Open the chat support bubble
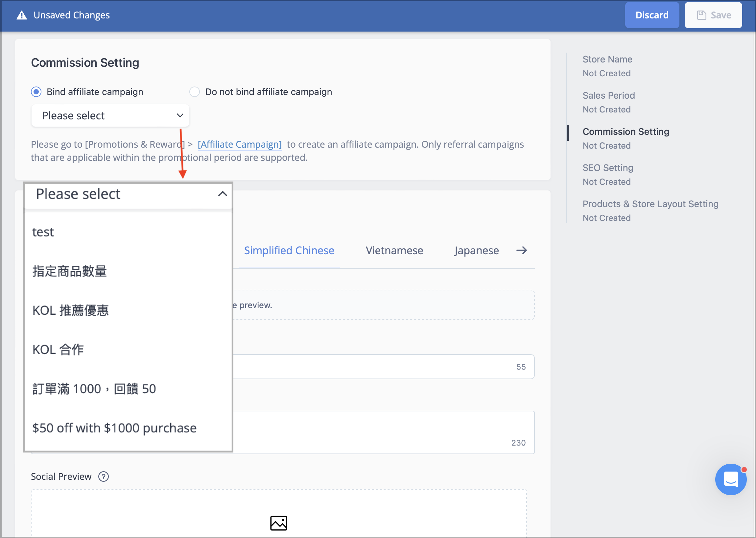The height and width of the screenshot is (538, 756). pos(730,479)
